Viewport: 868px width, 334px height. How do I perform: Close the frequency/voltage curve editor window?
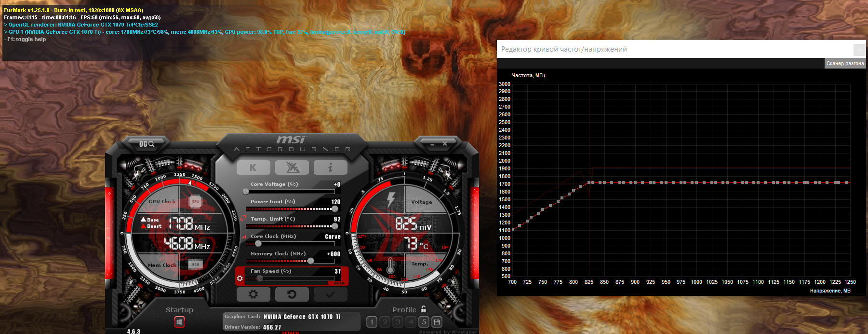click(859, 49)
